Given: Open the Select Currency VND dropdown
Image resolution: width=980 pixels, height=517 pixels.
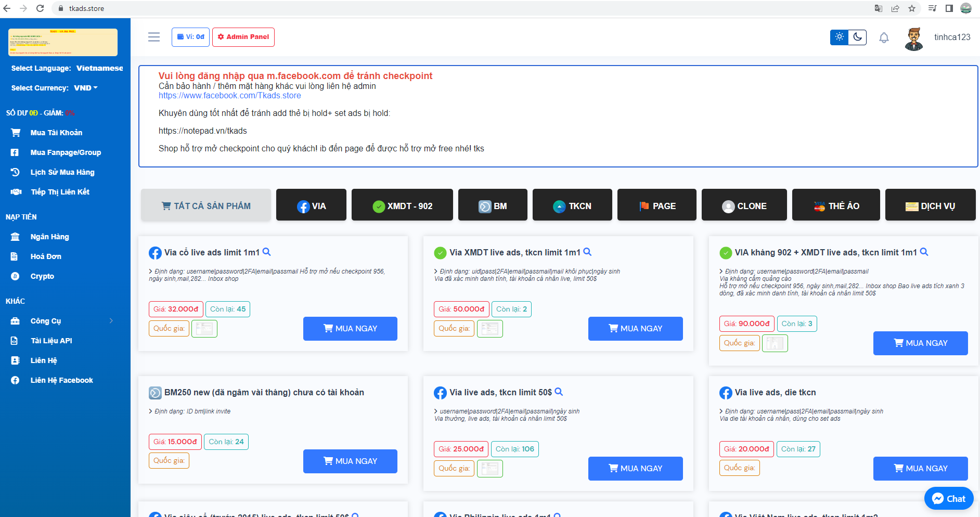Looking at the screenshot, I should [86, 88].
